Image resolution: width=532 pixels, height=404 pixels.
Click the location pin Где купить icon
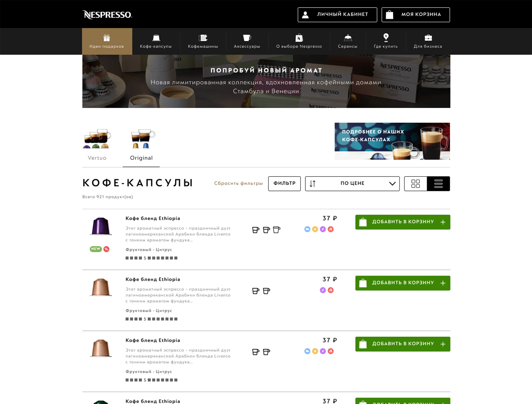point(386,37)
